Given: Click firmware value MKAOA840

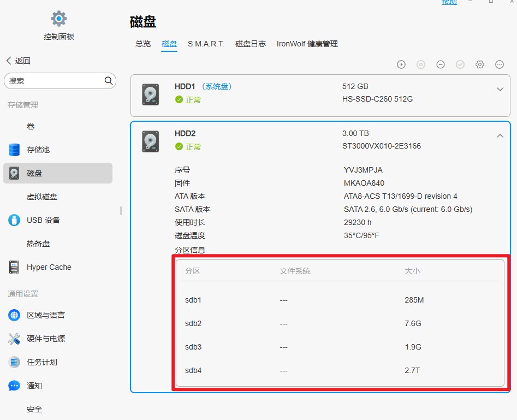Looking at the screenshot, I should click(364, 183).
